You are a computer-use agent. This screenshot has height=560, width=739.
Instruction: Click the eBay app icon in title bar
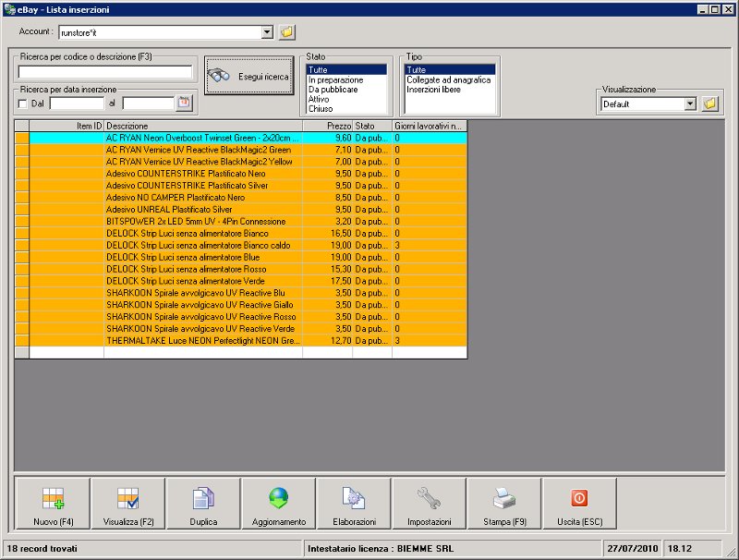[x=9, y=9]
